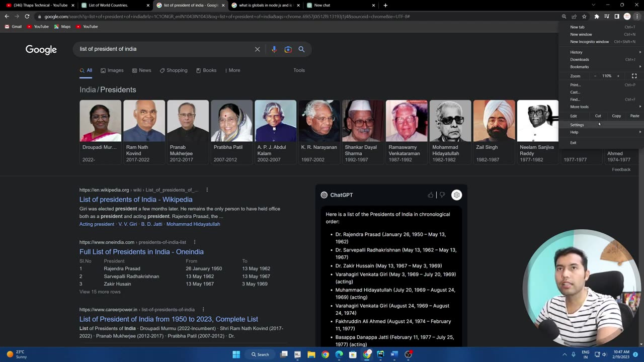Click Print in the Chrome menu
This screenshot has width=644, height=362.
pos(601,85)
